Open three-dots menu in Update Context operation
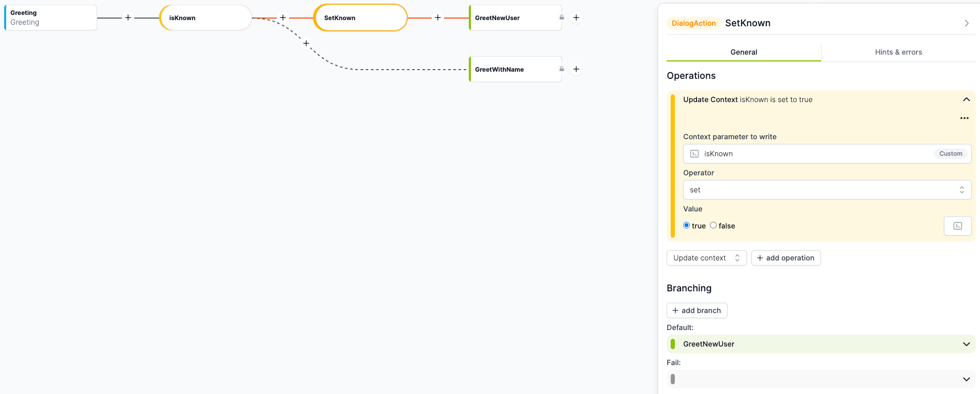 964,118
